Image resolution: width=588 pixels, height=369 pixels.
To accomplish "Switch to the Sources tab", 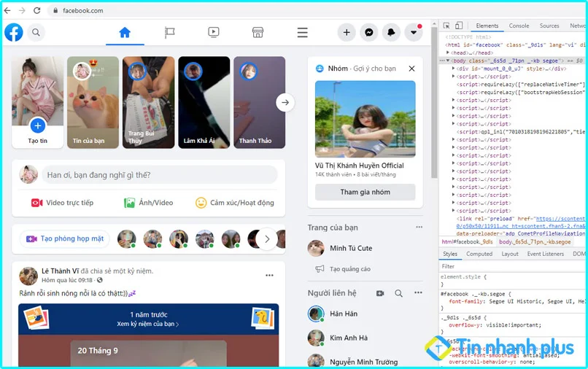I will point(549,26).
